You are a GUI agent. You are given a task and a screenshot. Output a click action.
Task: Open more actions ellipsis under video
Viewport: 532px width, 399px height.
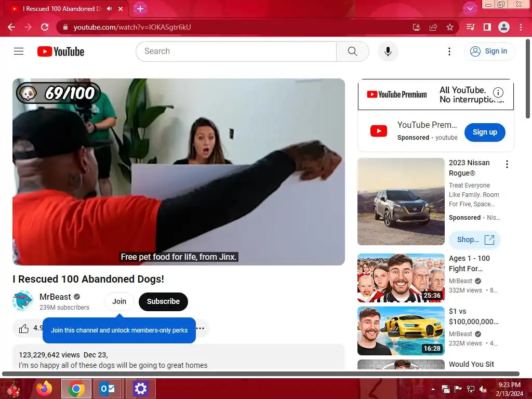(201, 328)
